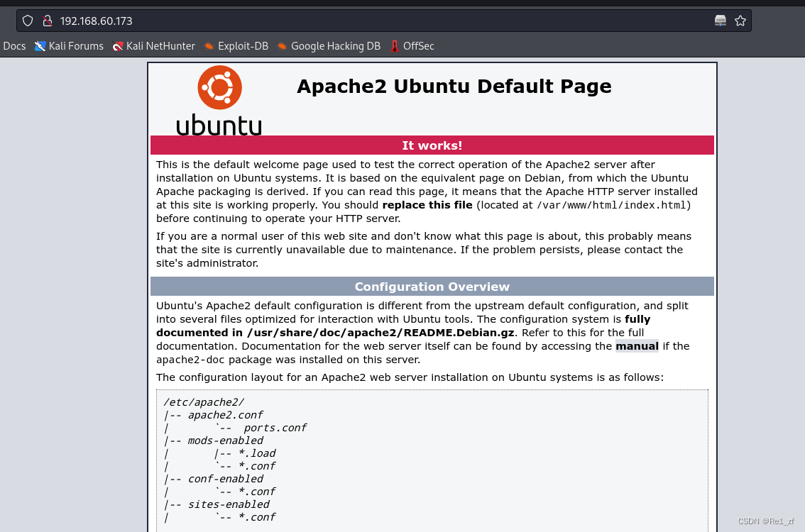Open the Exploit-DB bookmark
The height and width of the screenshot is (532, 805).
236,46
